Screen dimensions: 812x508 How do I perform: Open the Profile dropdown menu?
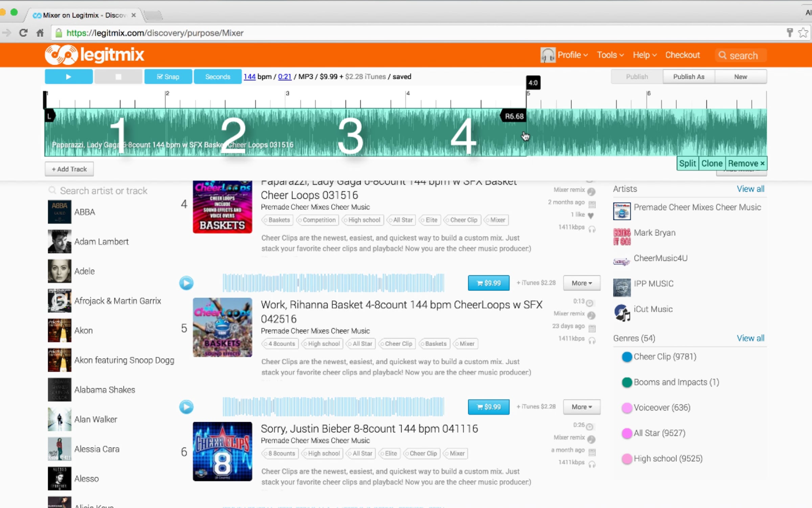click(572, 55)
